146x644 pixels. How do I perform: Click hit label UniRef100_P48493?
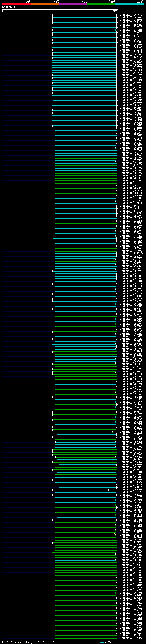[x=131, y=58]
